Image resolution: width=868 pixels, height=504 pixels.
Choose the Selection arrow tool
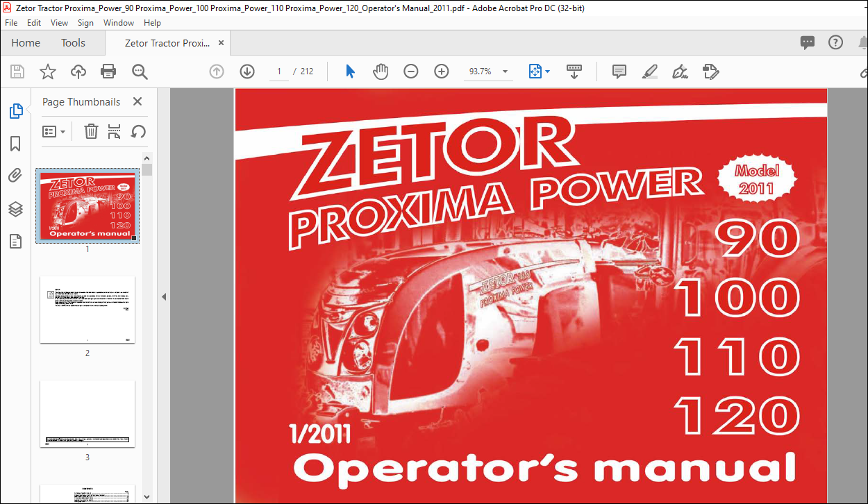(350, 72)
